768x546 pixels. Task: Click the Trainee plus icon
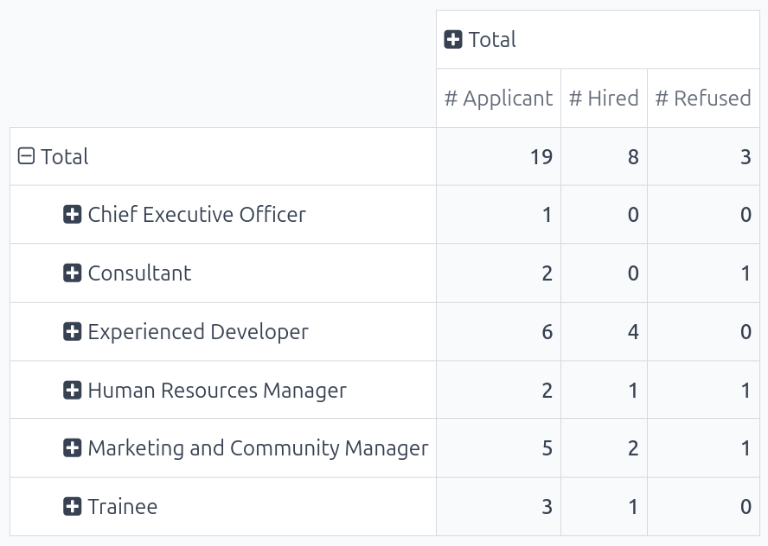(x=72, y=507)
